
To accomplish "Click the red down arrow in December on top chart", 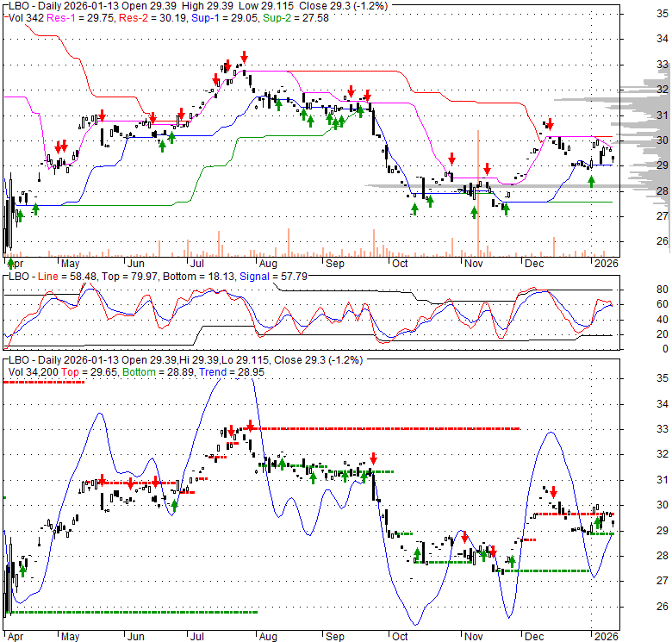I will (x=550, y=125).
